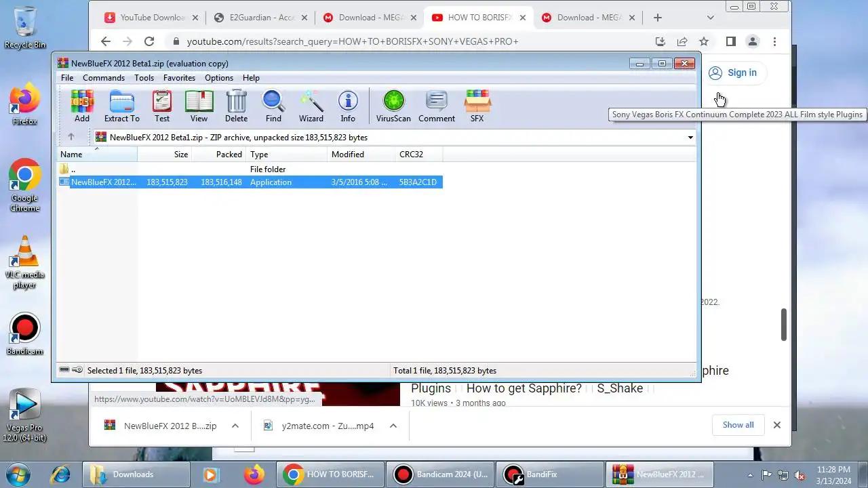
Task: Click Chrome share page icon
Action: click(682, 41)
